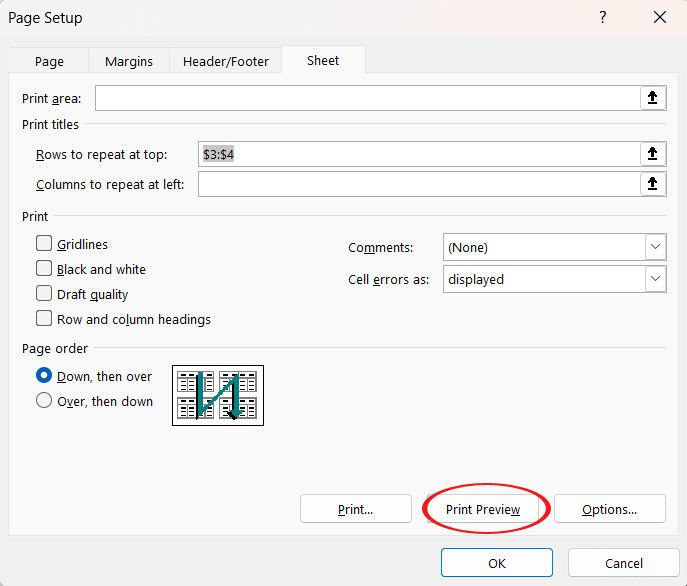Close the Page Setup dialog

tap(659, 18)
